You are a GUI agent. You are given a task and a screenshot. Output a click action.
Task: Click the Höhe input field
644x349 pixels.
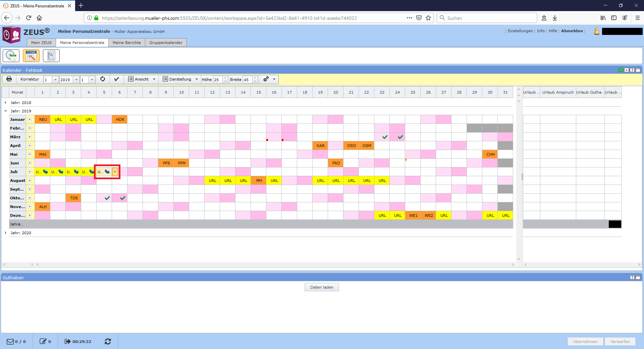pyautogui.click(x=217, y=80)
